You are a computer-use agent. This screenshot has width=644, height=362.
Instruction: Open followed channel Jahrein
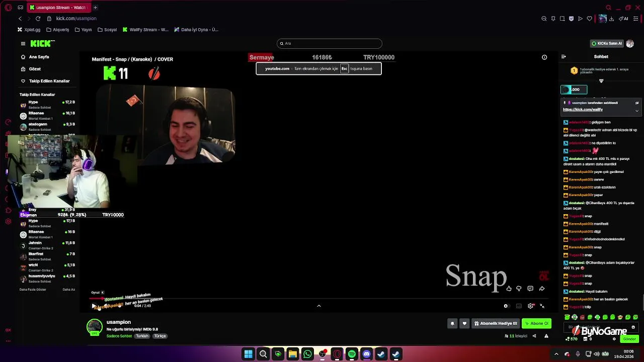tap(48, 245)
